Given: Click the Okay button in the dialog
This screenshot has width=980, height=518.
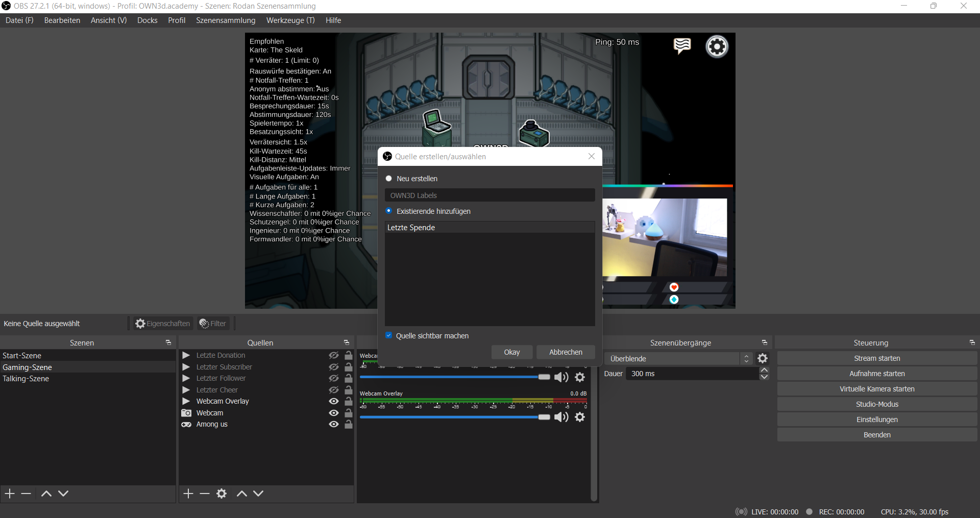Looking at the screenshot, I should [x=511, y=352].
